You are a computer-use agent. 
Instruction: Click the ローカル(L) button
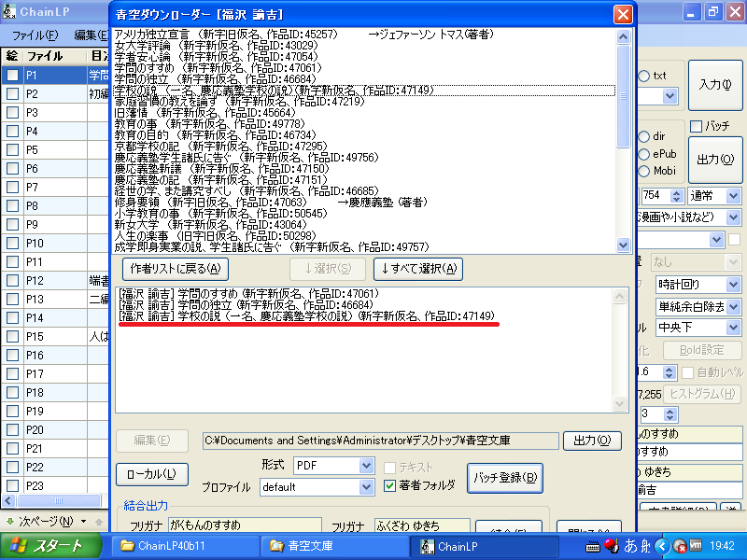pyautogui.click(x=152, y=474)
